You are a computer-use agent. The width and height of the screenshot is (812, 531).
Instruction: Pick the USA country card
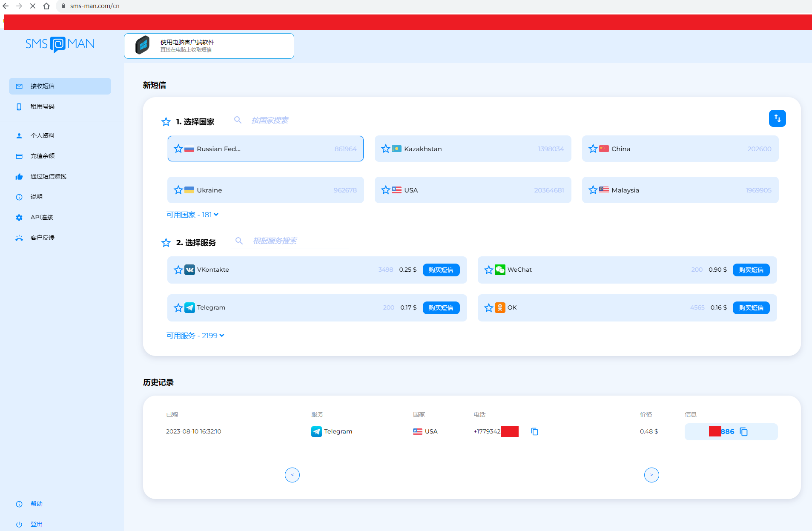(473, 190)
